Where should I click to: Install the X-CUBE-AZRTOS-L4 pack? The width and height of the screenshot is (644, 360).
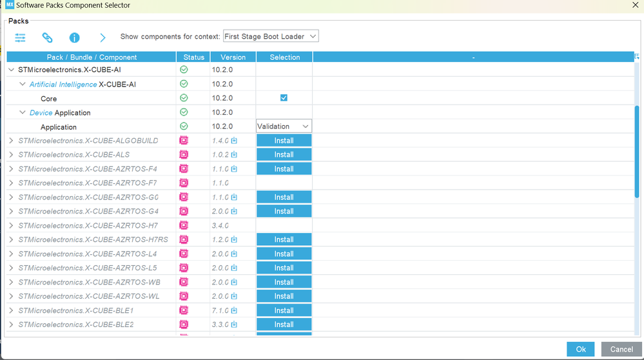(284, 254)
